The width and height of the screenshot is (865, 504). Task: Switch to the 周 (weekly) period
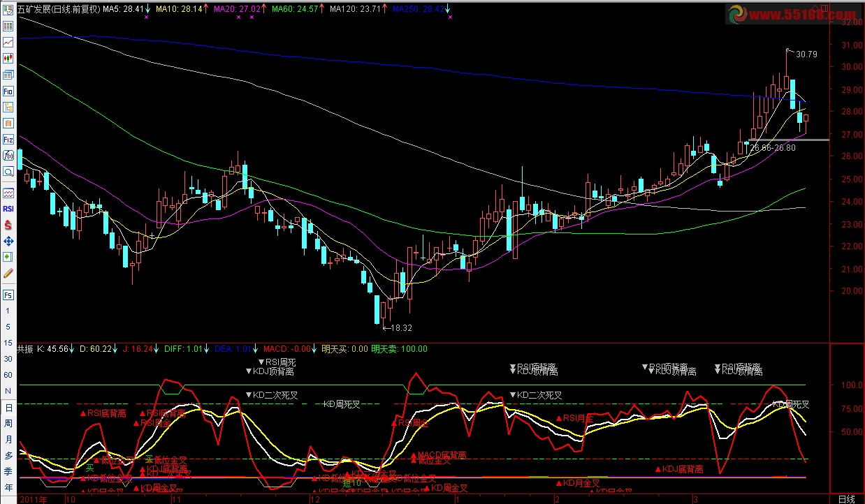tap(8, 423)
